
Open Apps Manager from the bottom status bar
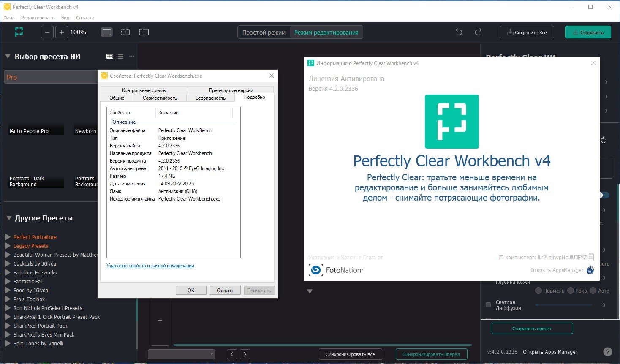click(550, 352)
